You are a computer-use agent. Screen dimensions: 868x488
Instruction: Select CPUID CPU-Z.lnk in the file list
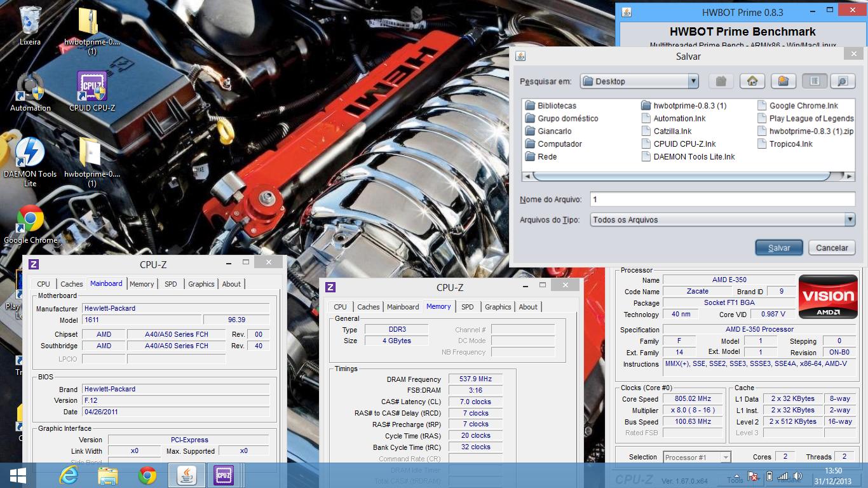tap(678, 144)
